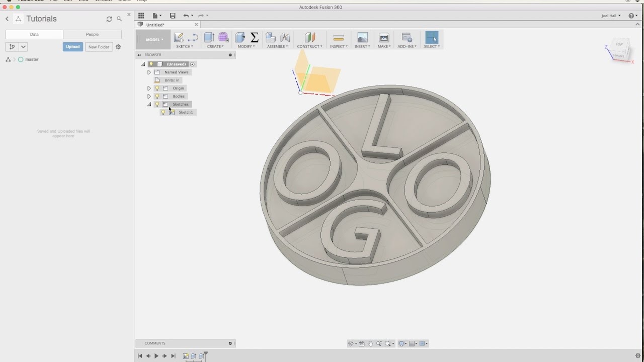Open the 3D Print make icon

pyautogui.click(x=384, y=38)
